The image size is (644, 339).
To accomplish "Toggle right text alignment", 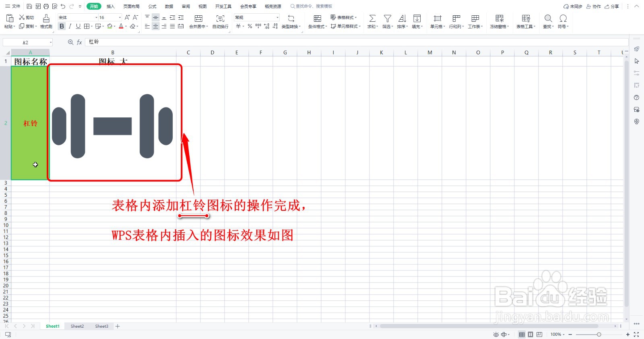I will pyautogui.click(x=164, y=26).
